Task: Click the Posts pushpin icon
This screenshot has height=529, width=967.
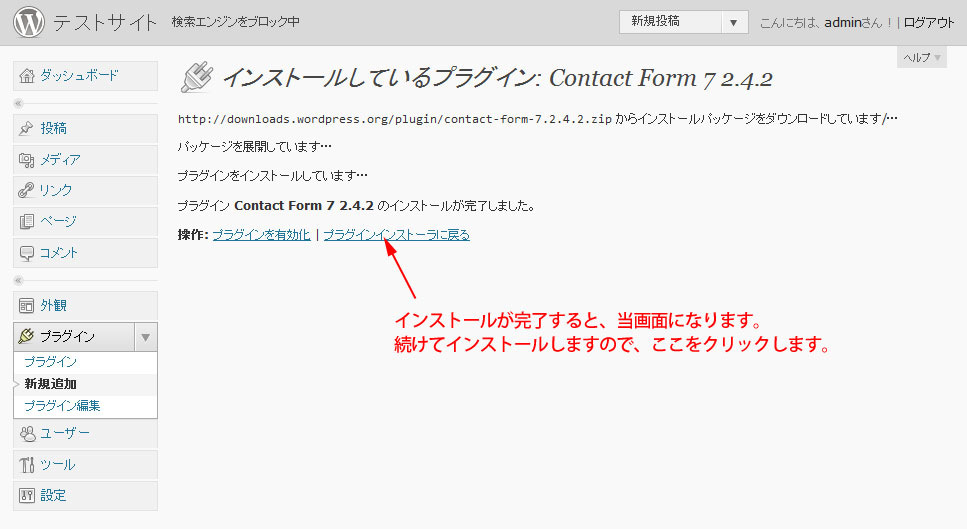Action: pos(26,128)
